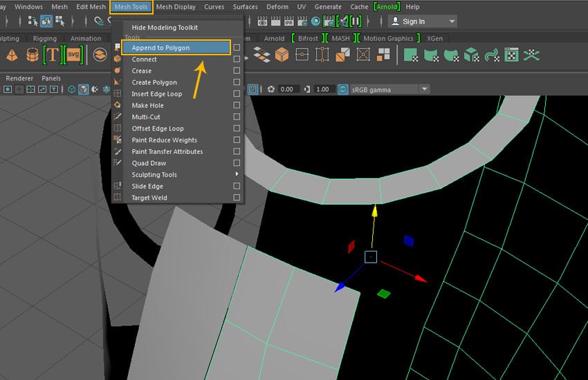Viewport: 588px width, 380px height.
Task: Click the yellow Y-axis move handle
Action: (x=375, y=211)
